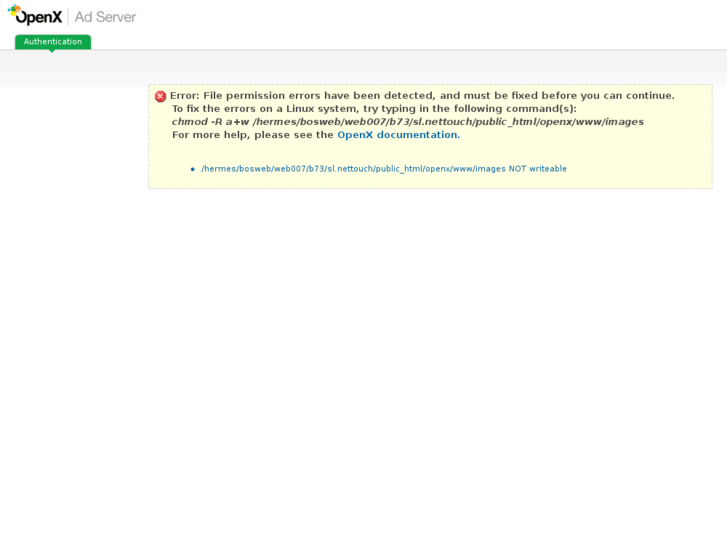This screenshot has height=545, width=727.
Task: Open the OpenX documentation link
Action: 398,135
